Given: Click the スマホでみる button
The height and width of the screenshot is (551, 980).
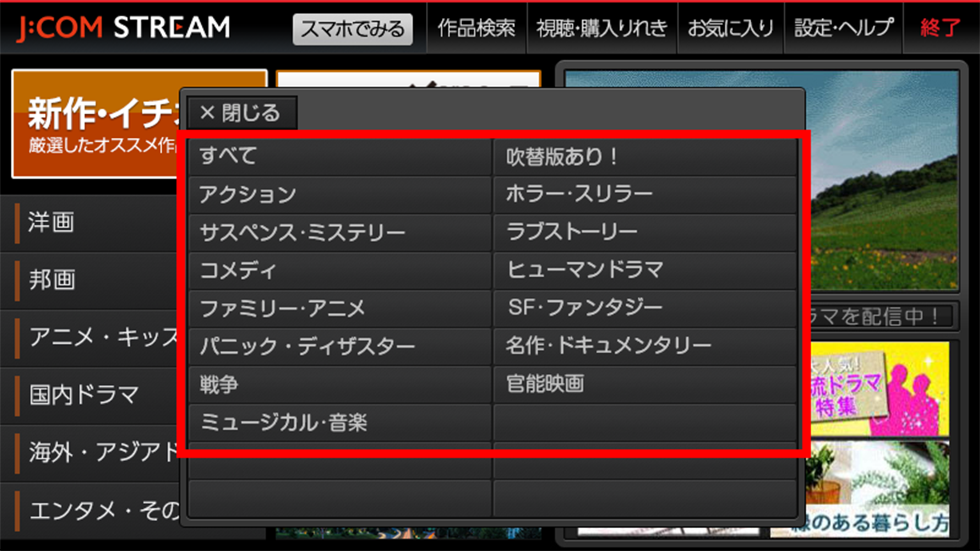Looking at the screenshot, I should 352,29.
